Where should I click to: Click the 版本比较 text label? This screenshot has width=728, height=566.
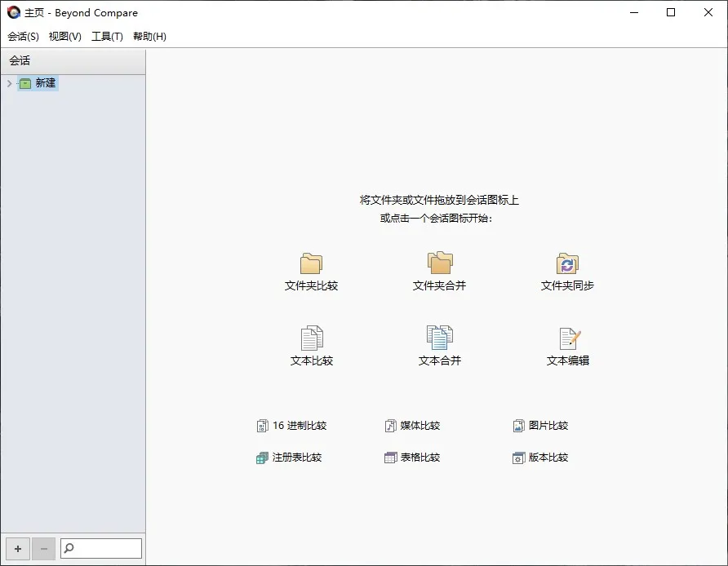click(548, 458)
